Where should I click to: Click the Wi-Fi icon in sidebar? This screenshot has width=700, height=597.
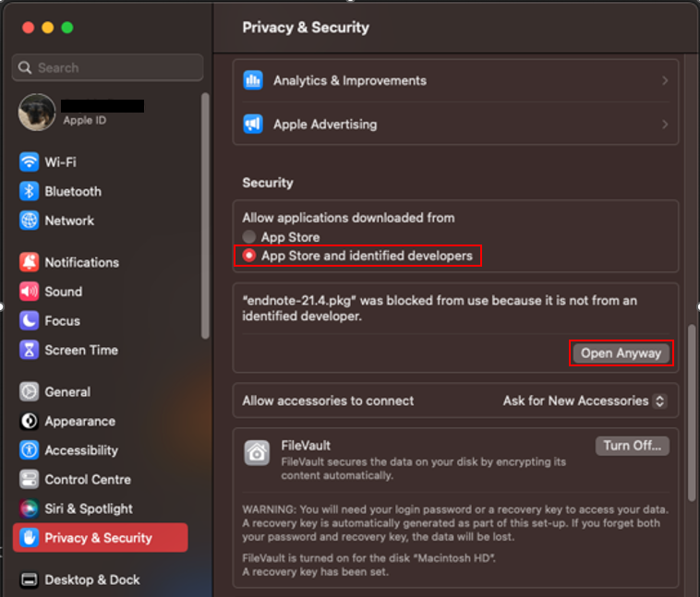pyautogui.click(x=30, y=162)
